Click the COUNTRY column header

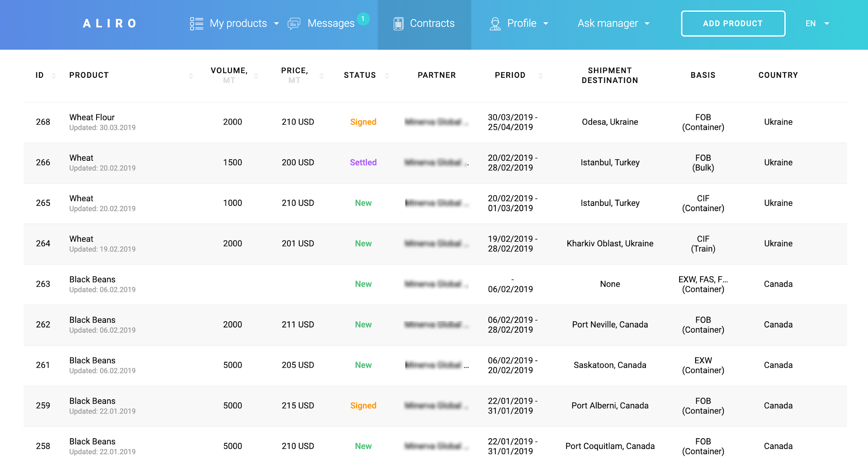[778, 75]
